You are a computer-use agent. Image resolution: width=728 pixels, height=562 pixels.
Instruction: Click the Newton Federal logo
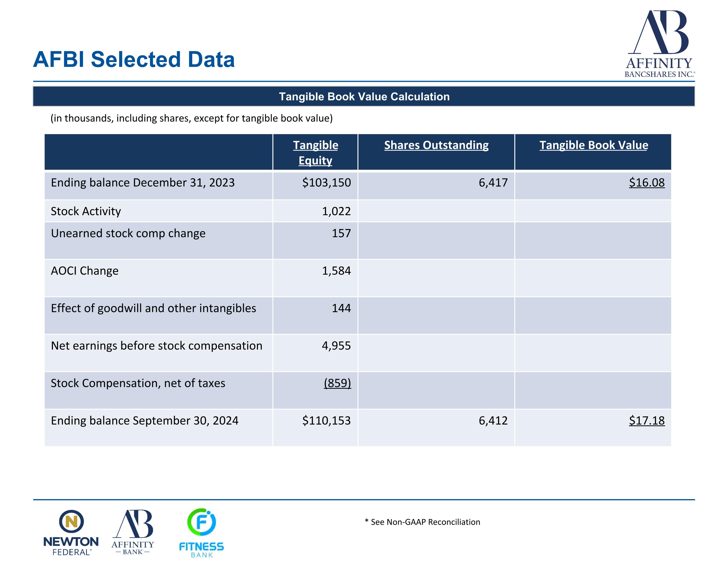(x=71, y=533)
